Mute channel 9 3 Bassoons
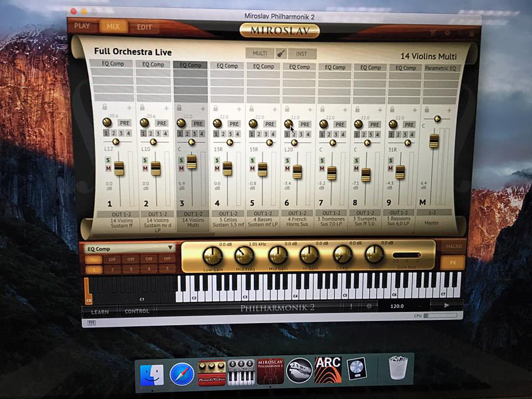Viewport: 532px width, 399px height. [x=391, y=168]
